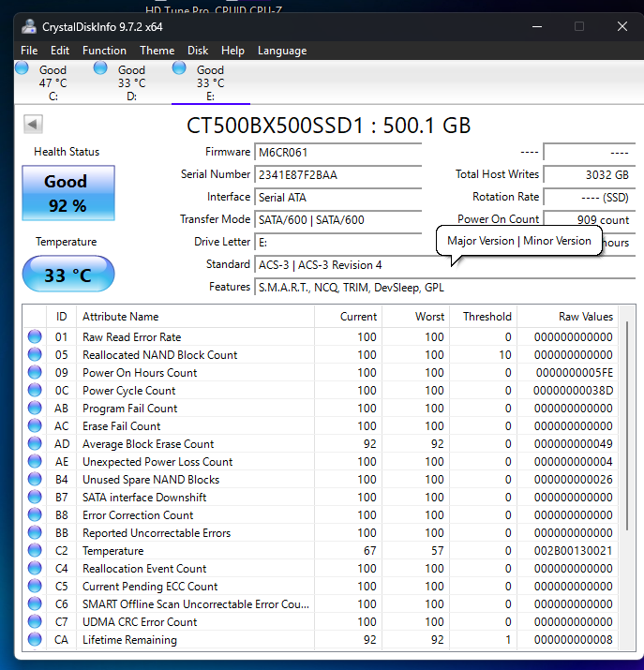Click the status icon for Reallocation Event Count
This screenshot has width=644, height=670.
point(35,568)
